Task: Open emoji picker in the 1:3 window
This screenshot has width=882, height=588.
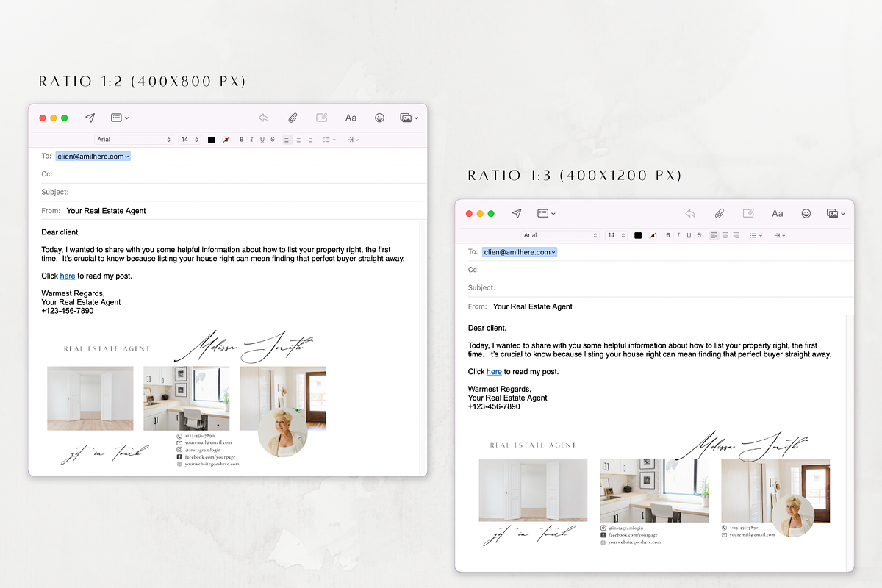Action: click(x=806, y=213)
